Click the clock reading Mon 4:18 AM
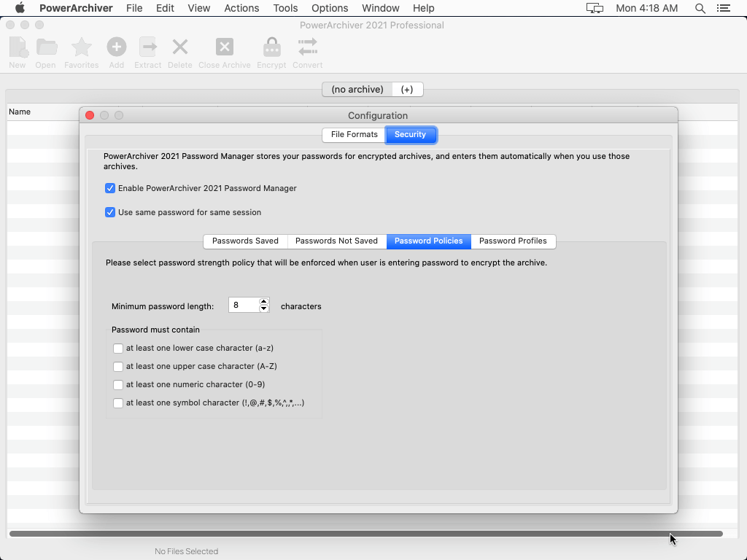This screenshot has width=747, height=560. [646, 8]
